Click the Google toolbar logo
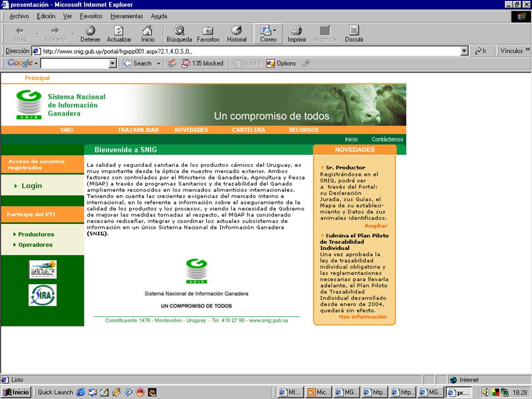Screen dimensions: 532x399 click(x=21, y=63)
